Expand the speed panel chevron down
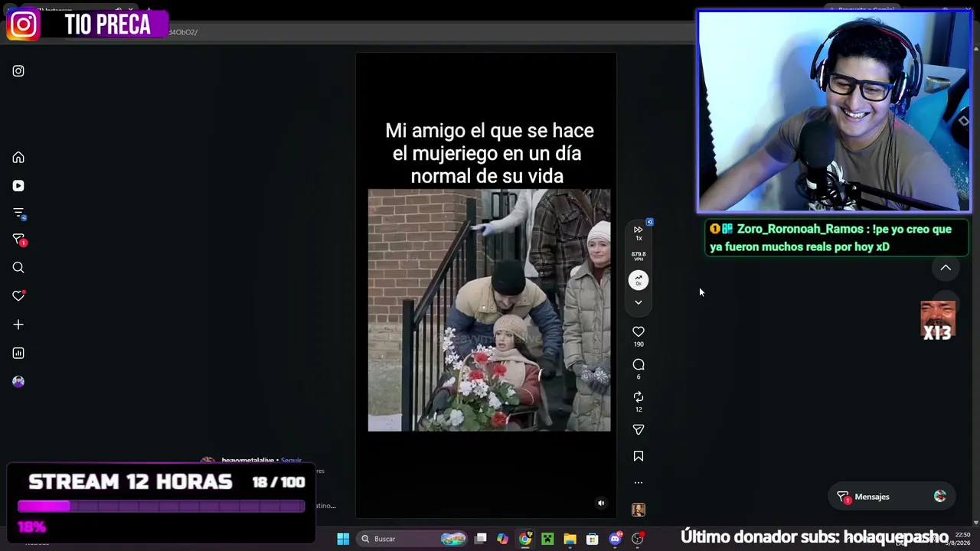The height and width of the screenshot is (551, 980). tap(639, 302)
